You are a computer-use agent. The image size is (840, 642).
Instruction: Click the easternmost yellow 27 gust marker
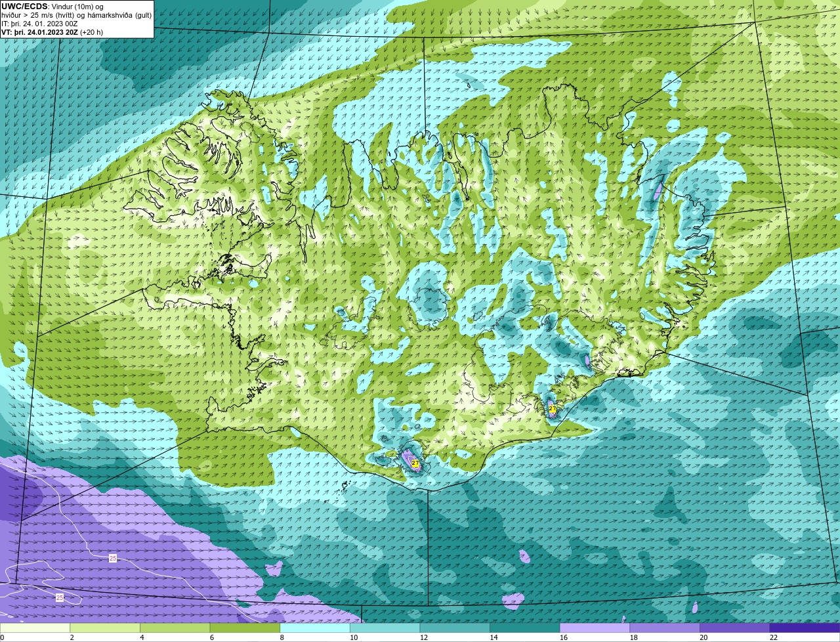(553, 409)
